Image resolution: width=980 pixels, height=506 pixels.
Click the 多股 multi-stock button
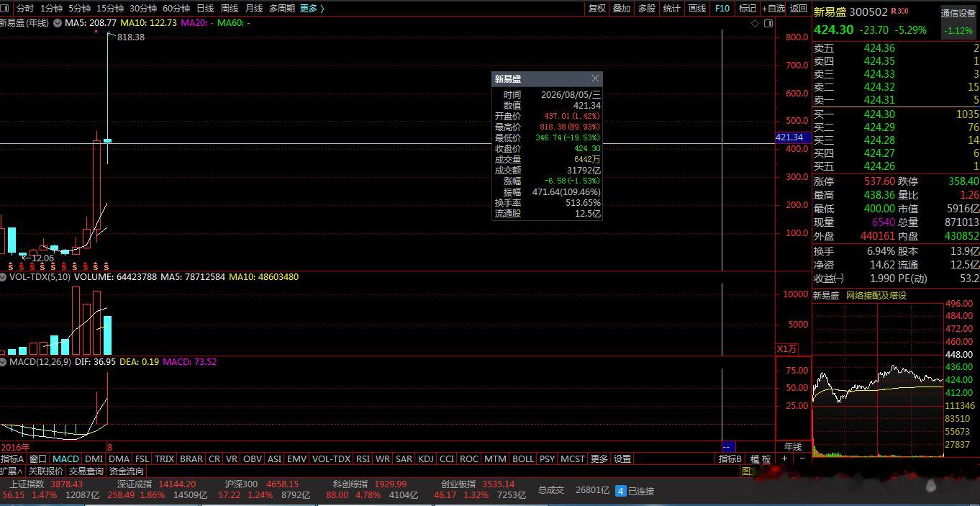pyautogui.click(x=647, y=9)
